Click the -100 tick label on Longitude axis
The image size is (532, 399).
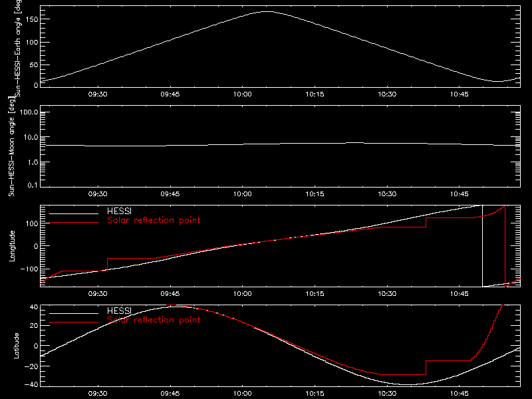[29, 269]
